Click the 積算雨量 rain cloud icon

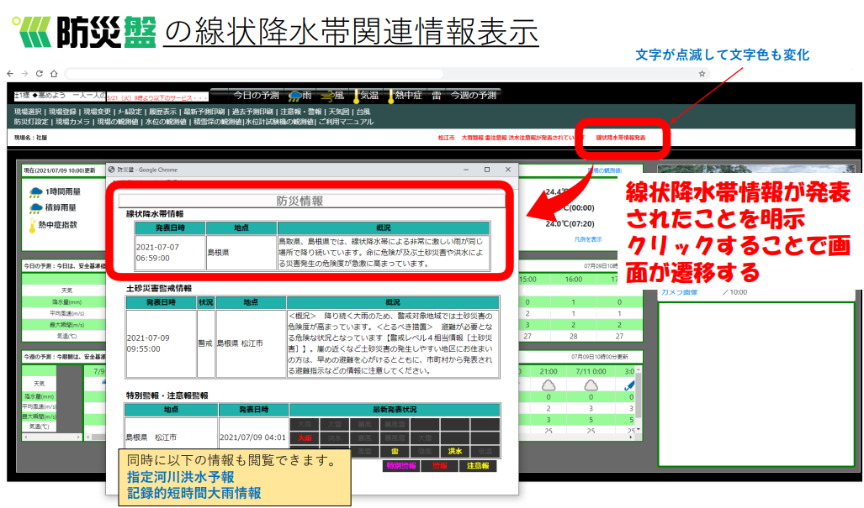[36, 208]
